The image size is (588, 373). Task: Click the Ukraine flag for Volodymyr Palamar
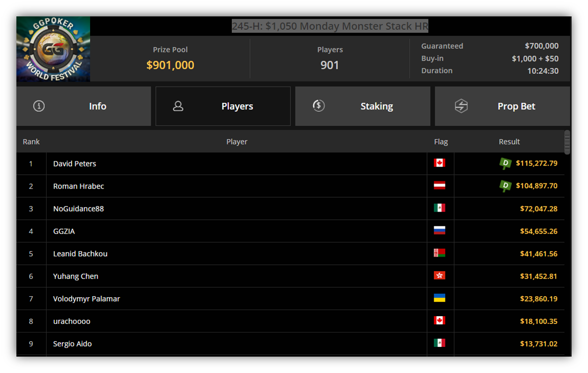pos(439,298)
